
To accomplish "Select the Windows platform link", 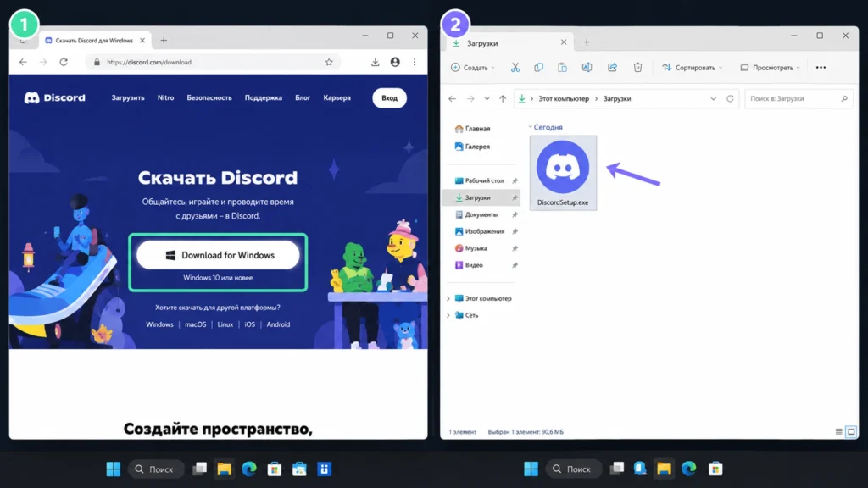I will point(159,324).
